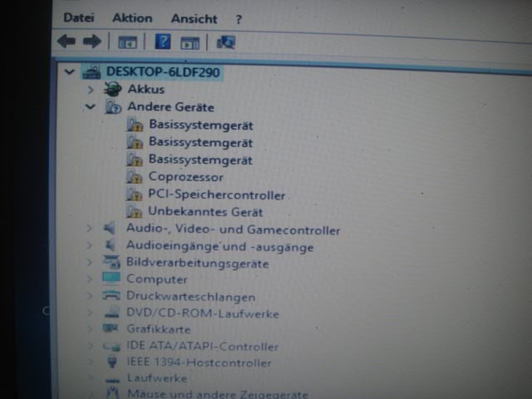Open the Datei menu
The width and height of the screenshot is (532, 399).
79,17
